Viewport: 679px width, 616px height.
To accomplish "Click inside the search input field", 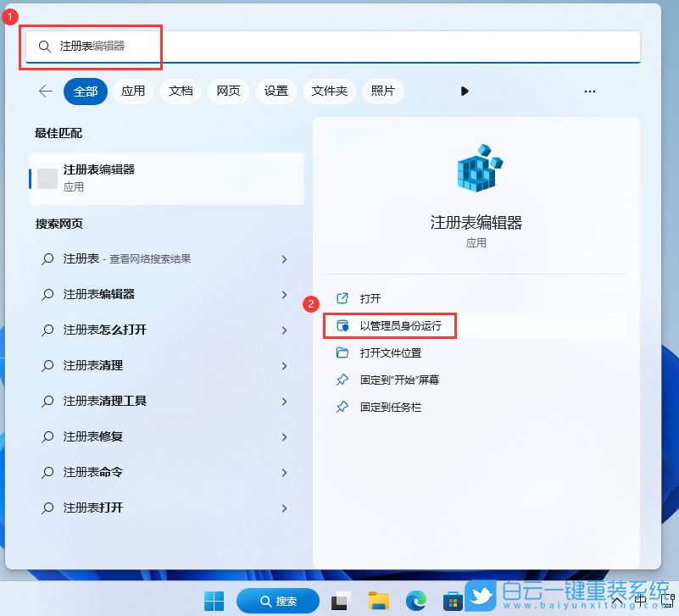I will click(170, 47).
